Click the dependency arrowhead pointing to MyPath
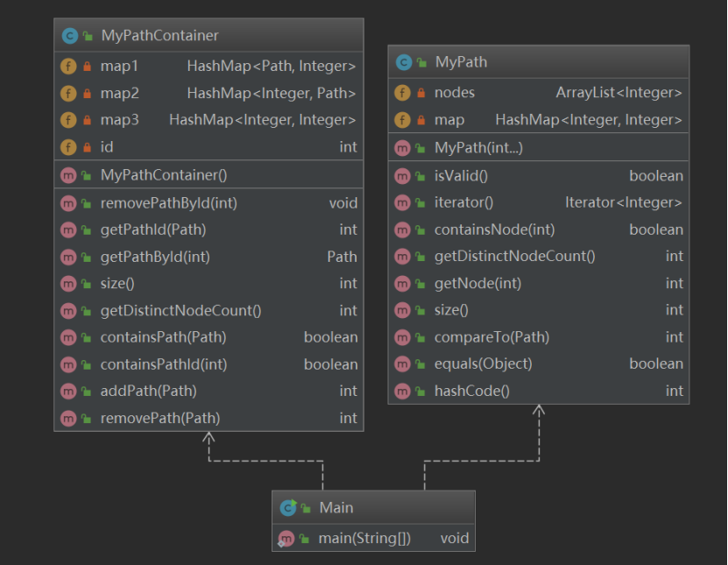The height and width of the screenshot is (565, 728). (x=539, y=410)
